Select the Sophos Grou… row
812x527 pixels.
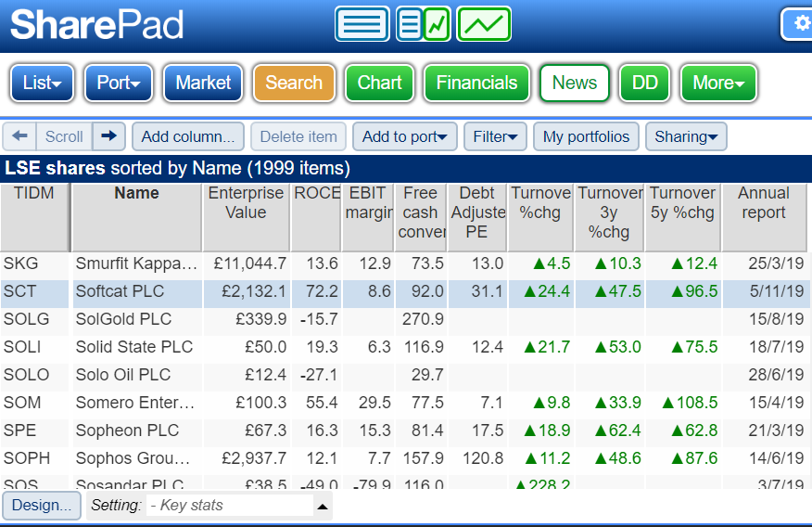click(x=133, y=458)
